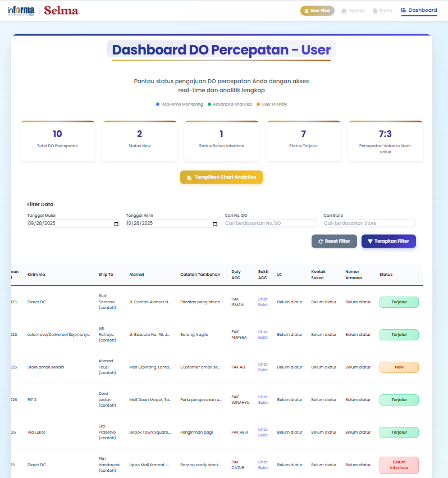448x478 pixels.
Task: Click Terjalur status in Eko Prasetyo row
Action: tap(399, 433)
